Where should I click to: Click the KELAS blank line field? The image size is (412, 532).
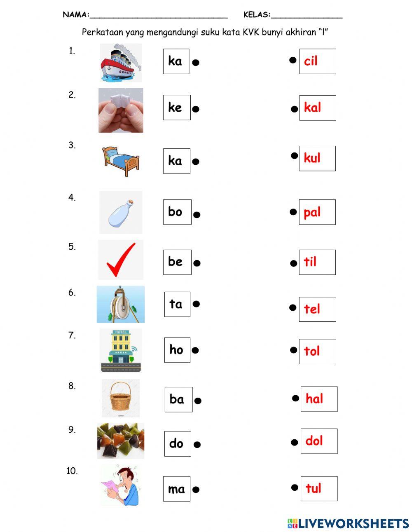307,15
